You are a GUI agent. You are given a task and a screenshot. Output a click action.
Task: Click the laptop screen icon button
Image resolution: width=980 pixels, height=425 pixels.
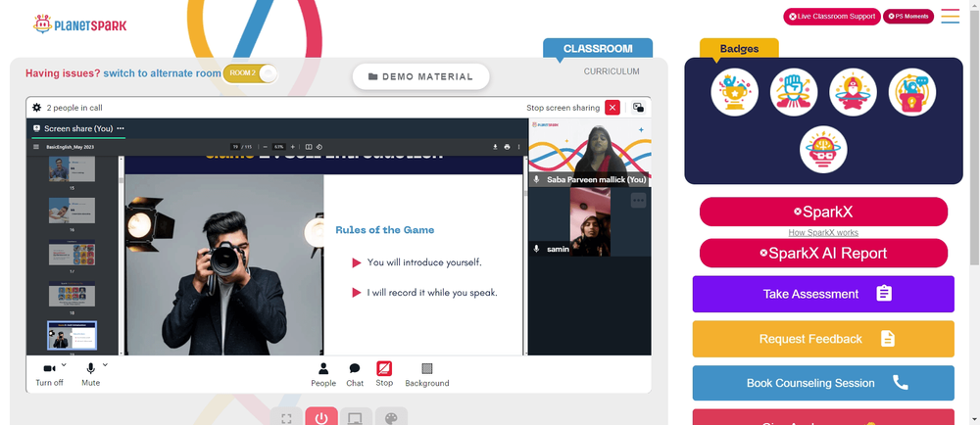coord(357,417)
